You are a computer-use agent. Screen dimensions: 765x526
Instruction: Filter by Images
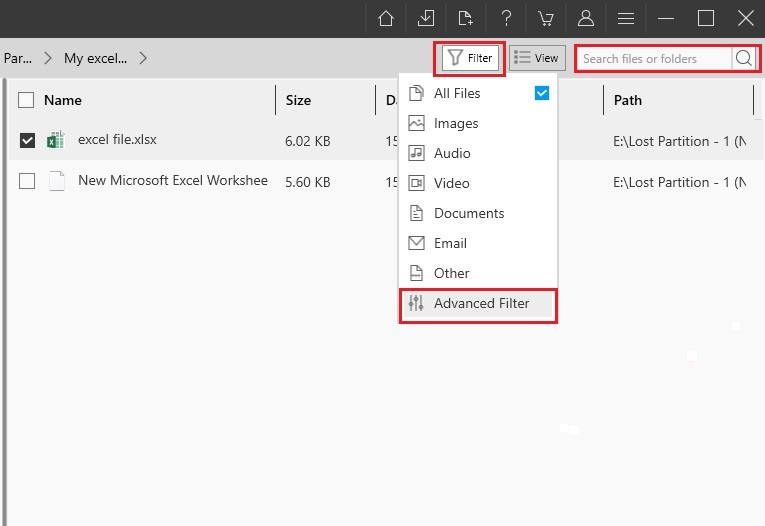(x=478, y=123)
